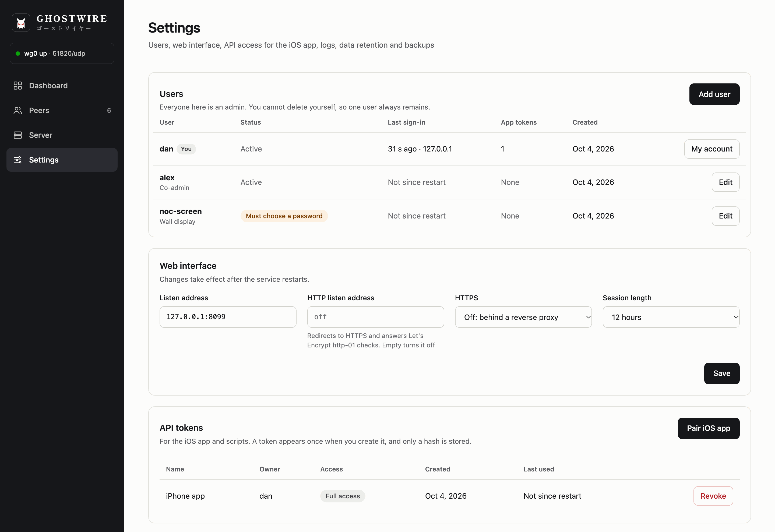Click Pair iOS app button
Screen dimensions: 775x532
click(708, 429)
